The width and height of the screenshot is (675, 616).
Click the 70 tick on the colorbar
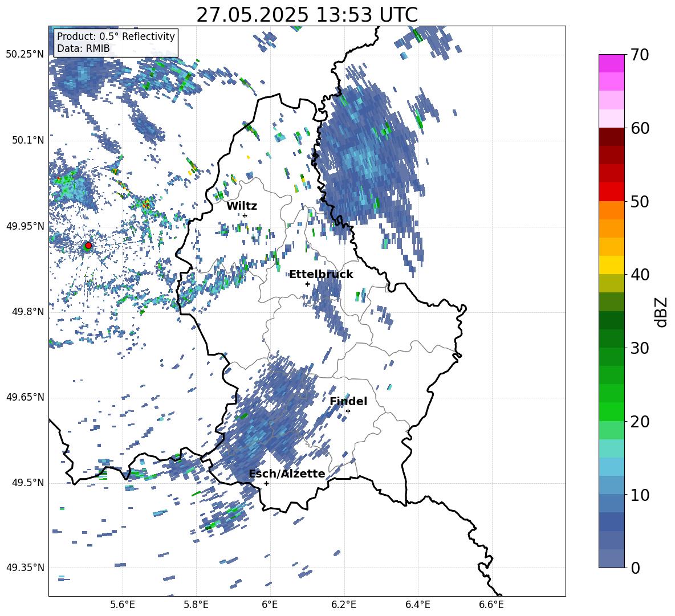[x=640, y=55]
